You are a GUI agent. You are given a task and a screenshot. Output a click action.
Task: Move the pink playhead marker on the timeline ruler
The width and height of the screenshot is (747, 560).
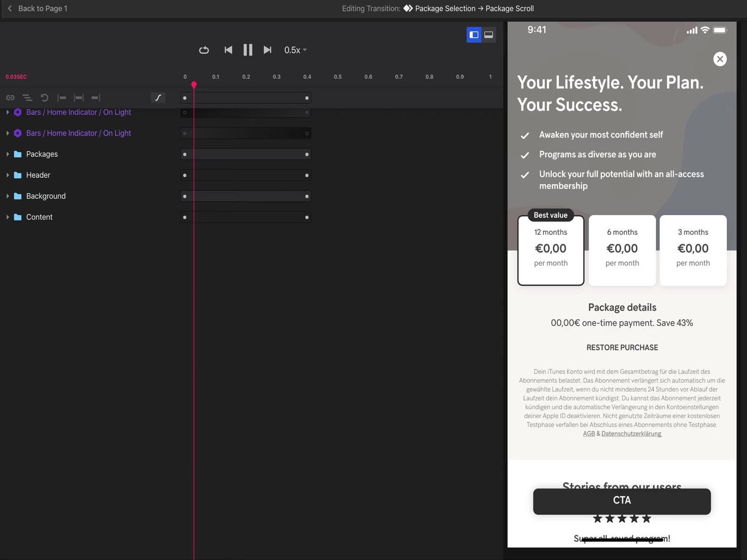194,84
